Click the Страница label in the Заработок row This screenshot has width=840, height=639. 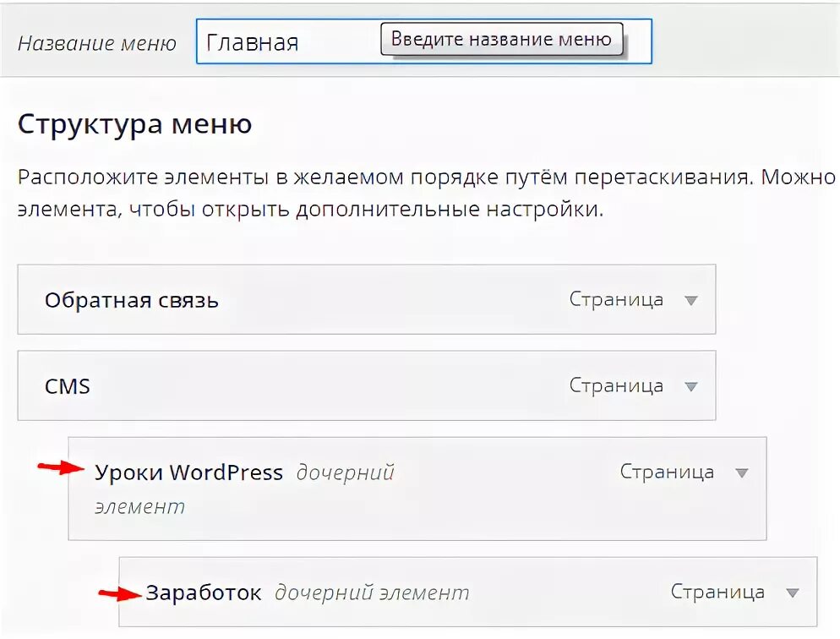tap(717, 592)
